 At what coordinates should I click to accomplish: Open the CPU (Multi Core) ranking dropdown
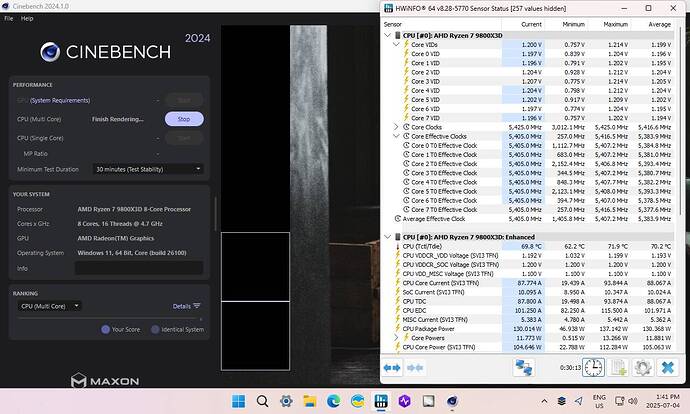pyautogui.click(x=50, y=306)
